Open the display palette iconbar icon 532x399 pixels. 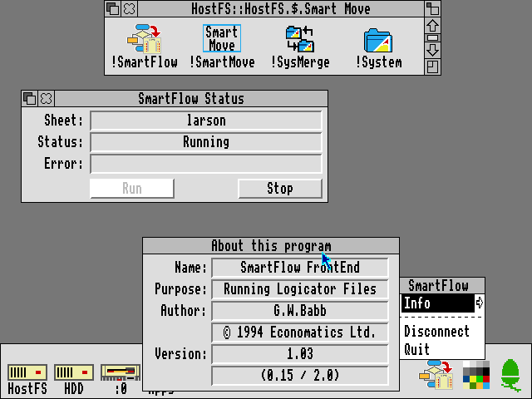click(x=476, y=375)
